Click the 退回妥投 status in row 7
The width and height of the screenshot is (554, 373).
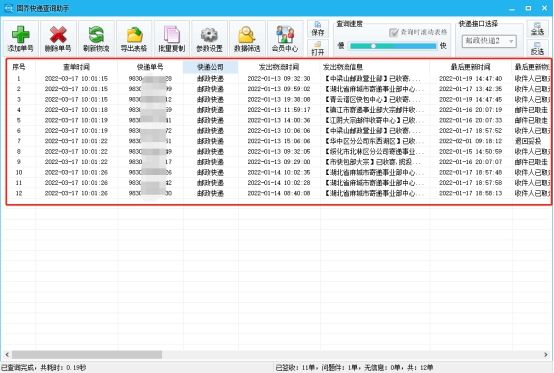(528, 141)
